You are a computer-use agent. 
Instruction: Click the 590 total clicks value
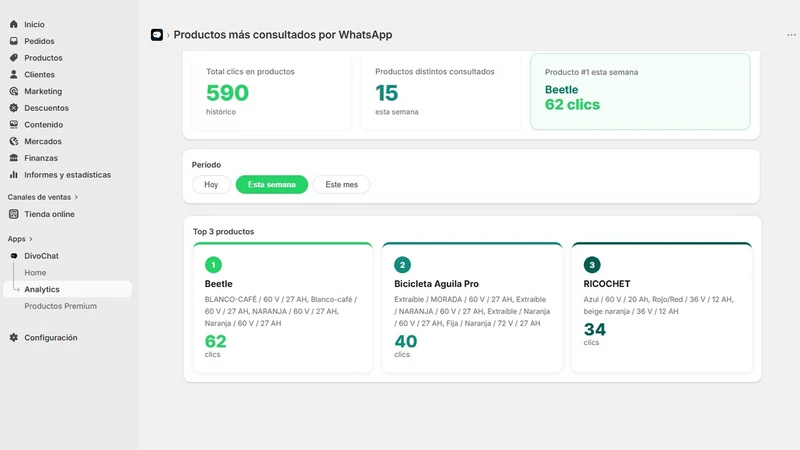pos(228,93)
